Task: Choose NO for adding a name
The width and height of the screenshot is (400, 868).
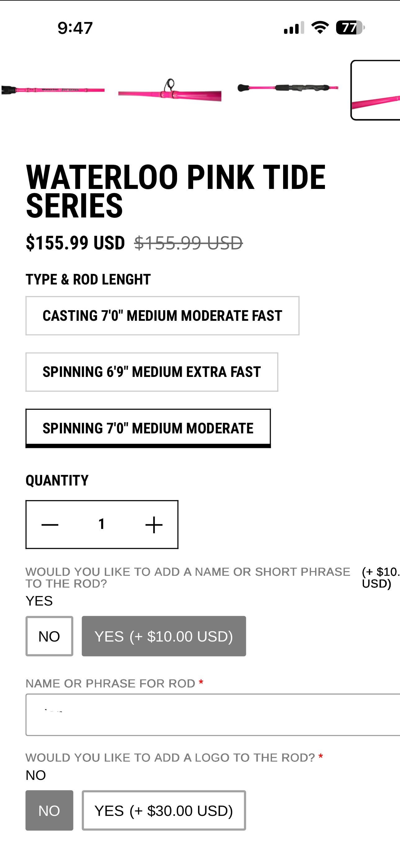Action: (x=49, y=636)
